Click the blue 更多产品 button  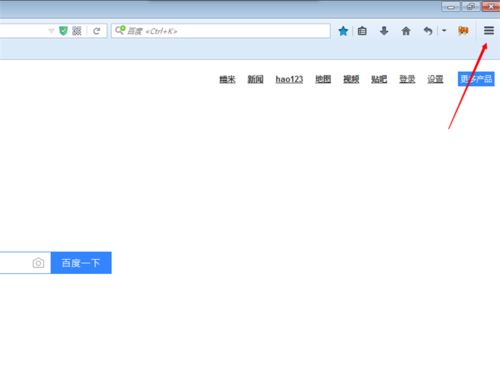point(476,79)
